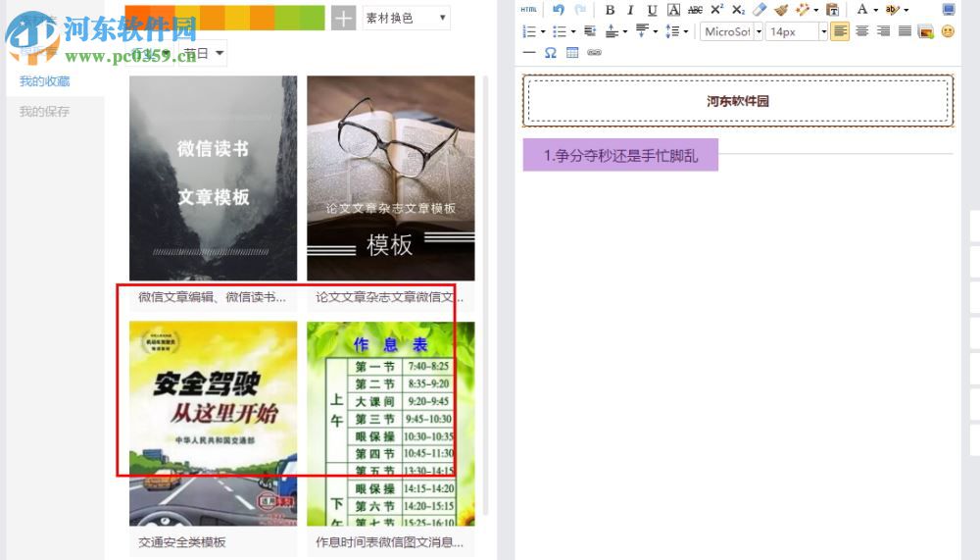Toggle italic formatting
The width and height of the screenshot is (980, 560).
click(x=630, y=10)
